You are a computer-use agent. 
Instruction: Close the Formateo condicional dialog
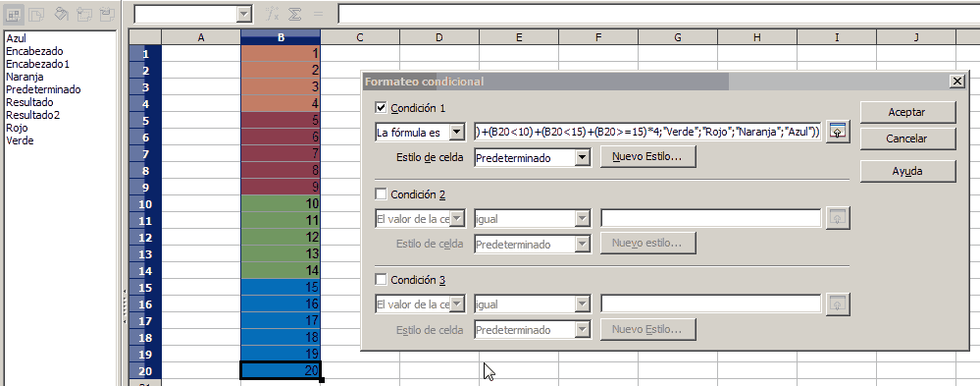tap(956, 82)
